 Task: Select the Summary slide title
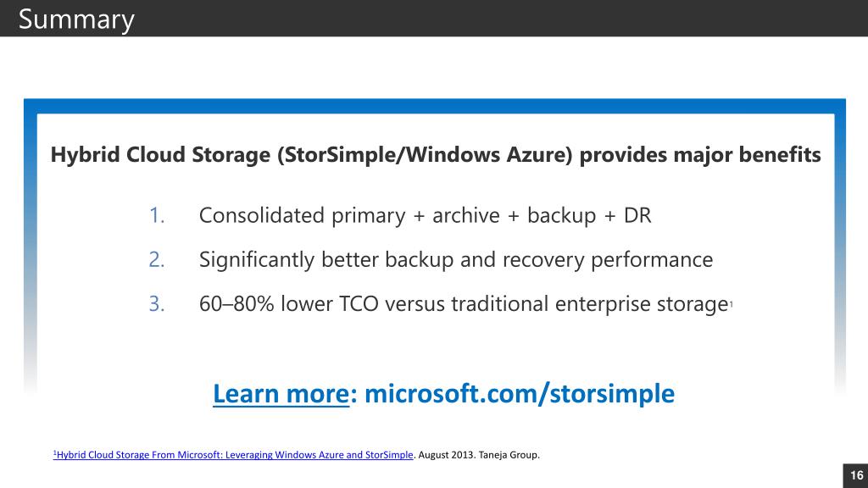76,19
